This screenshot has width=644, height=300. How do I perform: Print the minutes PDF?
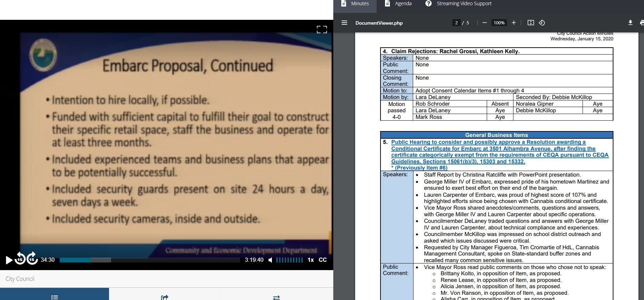coord(642,23)
